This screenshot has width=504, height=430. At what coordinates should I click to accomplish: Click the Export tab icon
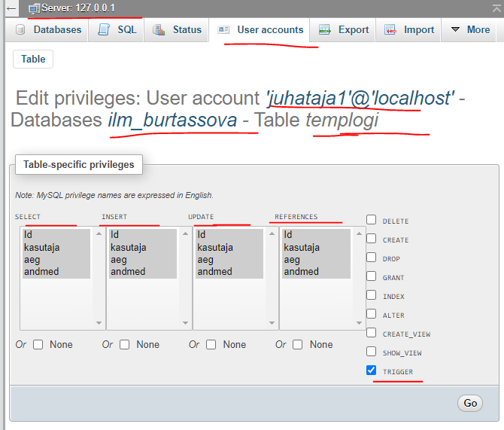(x=324, y=30)
